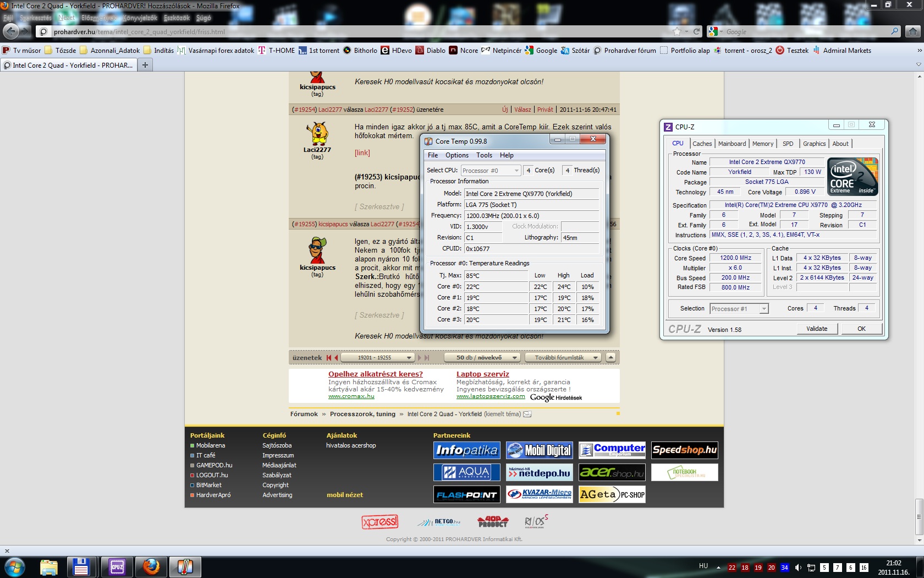
Task: Open the Diablo bookmark
Action: pos(431,51)
